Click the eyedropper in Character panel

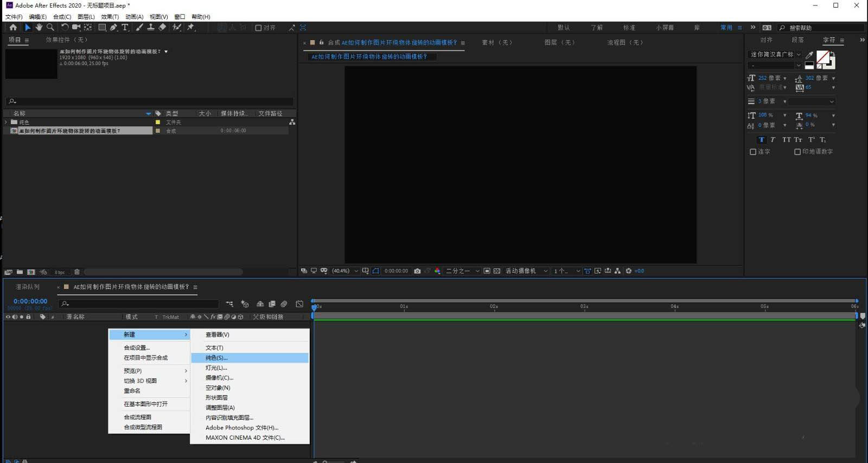pyautogui.click(x=809, y=55)
